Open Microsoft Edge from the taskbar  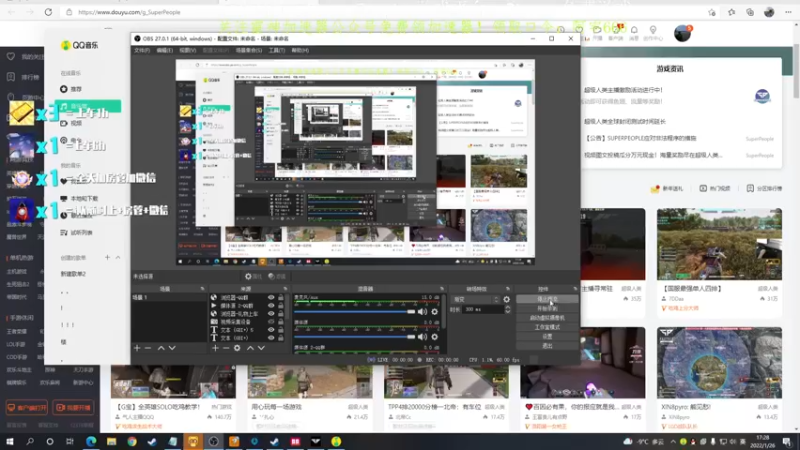click(x=91, y=441)
